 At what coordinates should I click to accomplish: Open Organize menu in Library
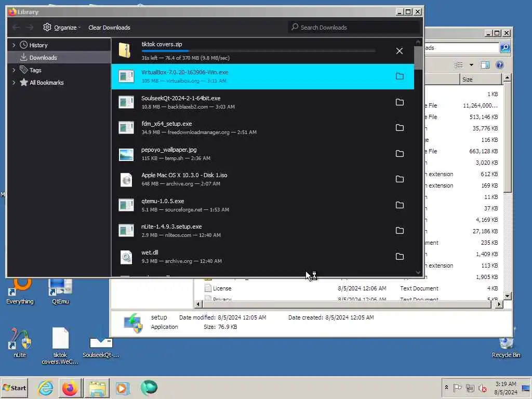pos(62,28)
